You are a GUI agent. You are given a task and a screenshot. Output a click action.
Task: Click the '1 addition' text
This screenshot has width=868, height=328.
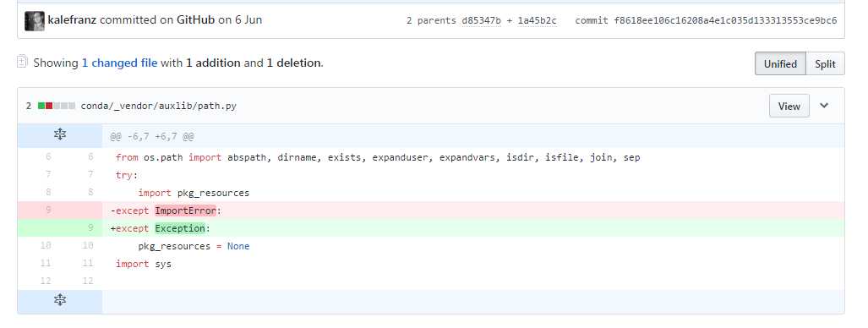(x=213, y=63)
